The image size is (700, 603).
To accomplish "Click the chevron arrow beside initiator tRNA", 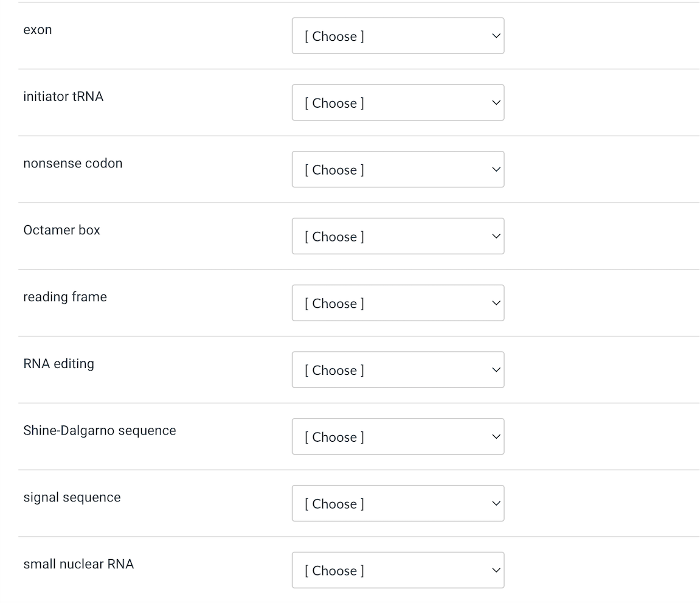I will click(496, 103).
